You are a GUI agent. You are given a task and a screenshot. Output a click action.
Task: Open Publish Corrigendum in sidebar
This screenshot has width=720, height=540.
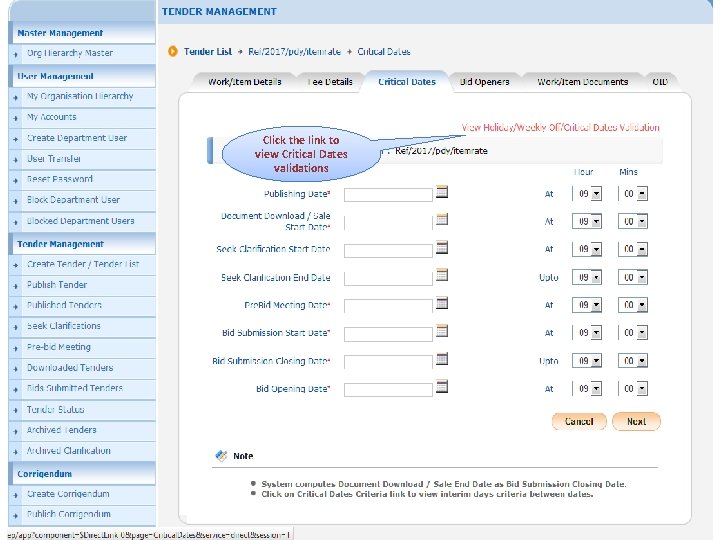[x=68, y=514]
